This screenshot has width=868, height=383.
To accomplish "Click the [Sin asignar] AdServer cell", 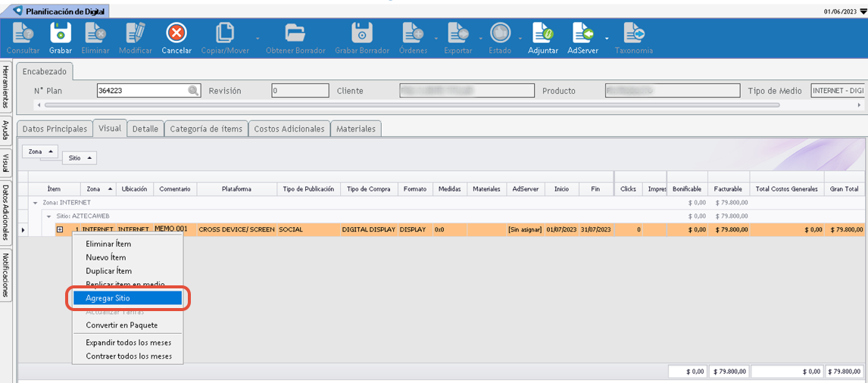I will (x=525, y=229).
